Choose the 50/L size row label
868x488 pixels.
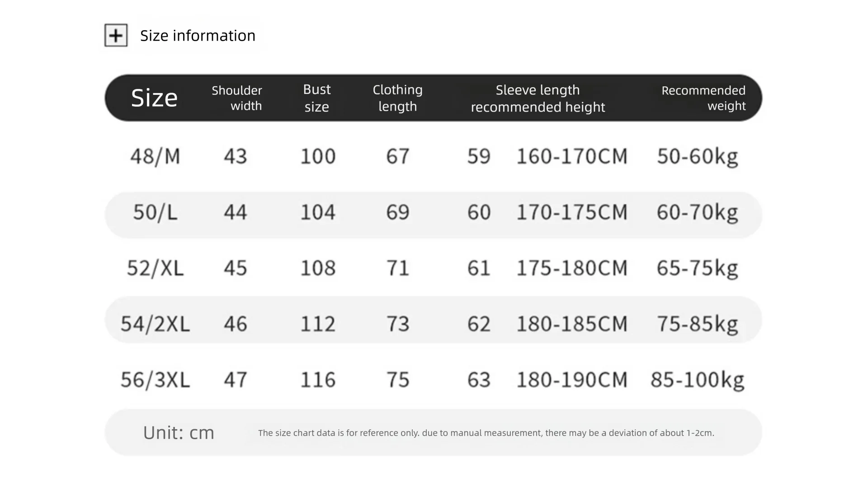point(155,212)
